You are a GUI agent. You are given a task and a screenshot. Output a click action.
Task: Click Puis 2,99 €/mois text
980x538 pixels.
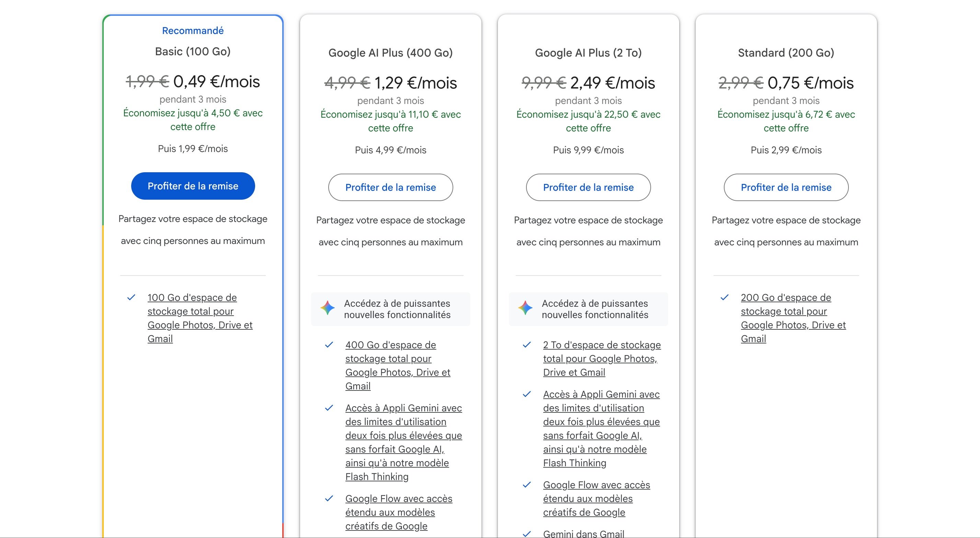(786, 150)
